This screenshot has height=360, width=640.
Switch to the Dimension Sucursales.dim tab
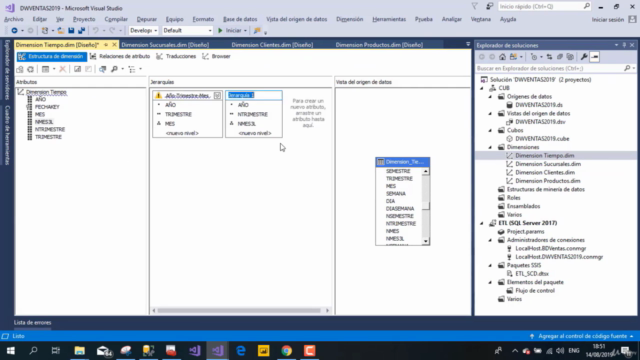165,45
